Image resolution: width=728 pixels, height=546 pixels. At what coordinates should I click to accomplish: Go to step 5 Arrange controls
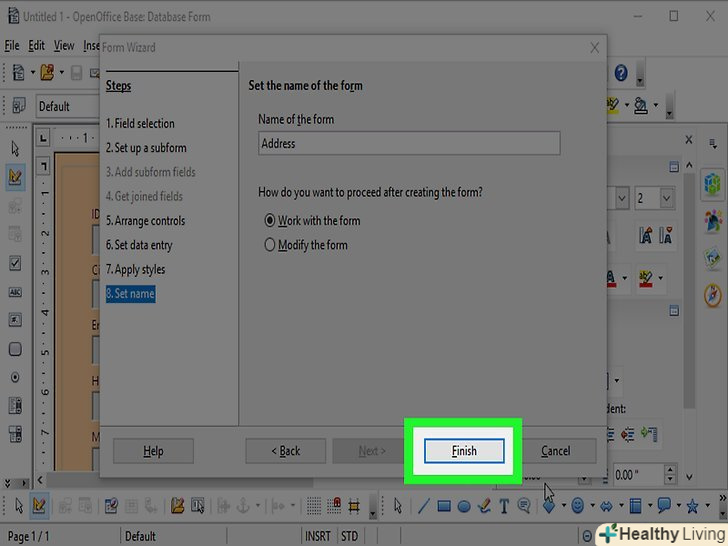[145, 221]
